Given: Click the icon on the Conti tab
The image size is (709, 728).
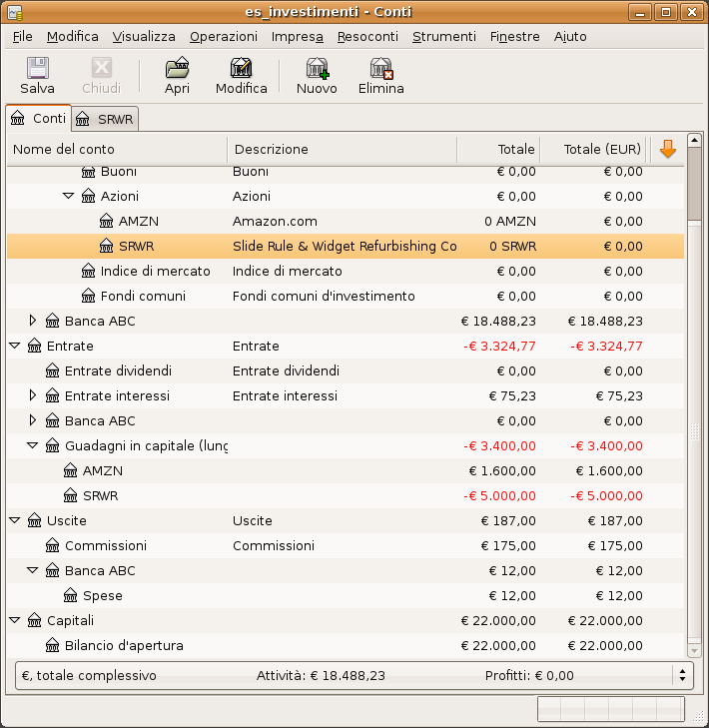Looking at the screenshot, I should coord(18,119).
